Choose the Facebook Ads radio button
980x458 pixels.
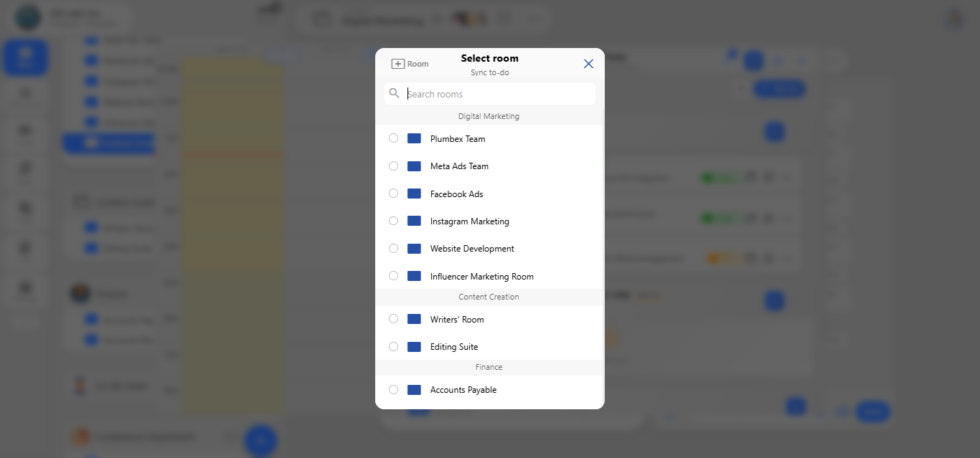click(393, 194)
